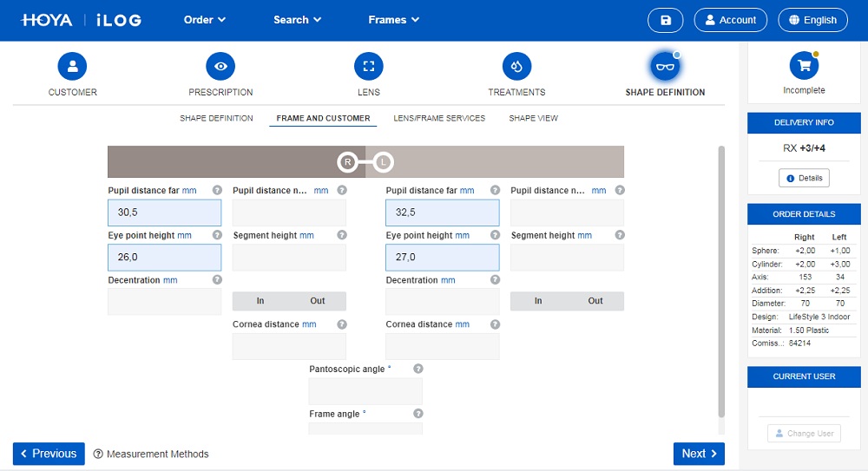
Task: Open the shopping cart Incomplete icon
Action: 804,66
